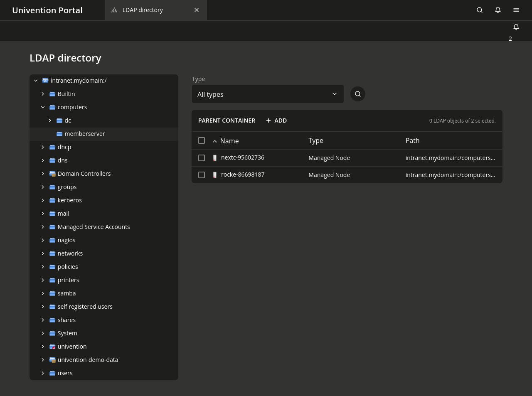
Task: Click the nextc-95602736 computer icon
Action: tap(215, 158)
